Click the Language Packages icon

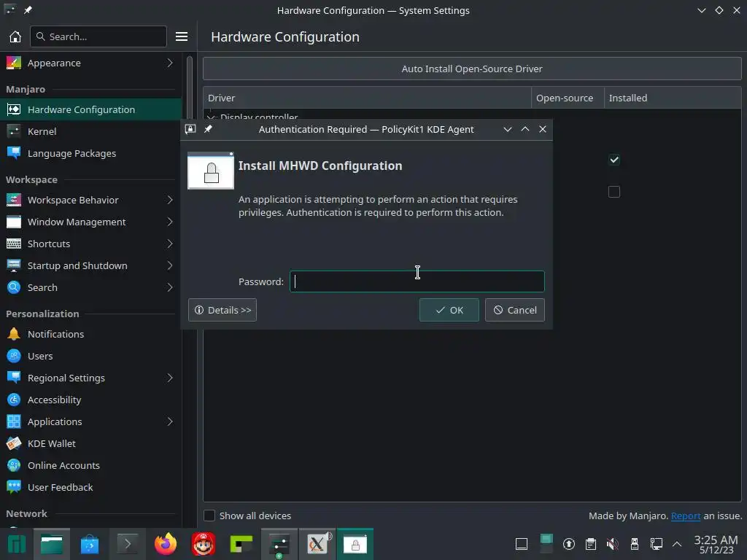[14, 153]
